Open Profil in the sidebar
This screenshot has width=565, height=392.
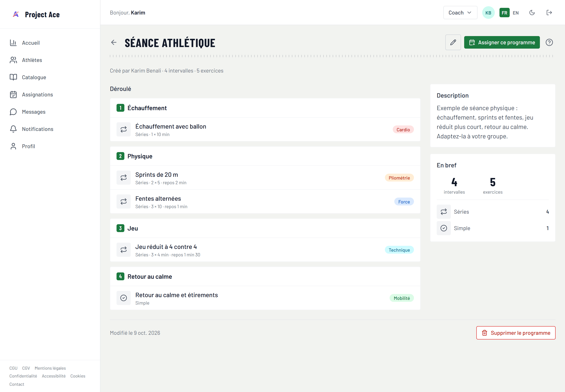point(50,146)
